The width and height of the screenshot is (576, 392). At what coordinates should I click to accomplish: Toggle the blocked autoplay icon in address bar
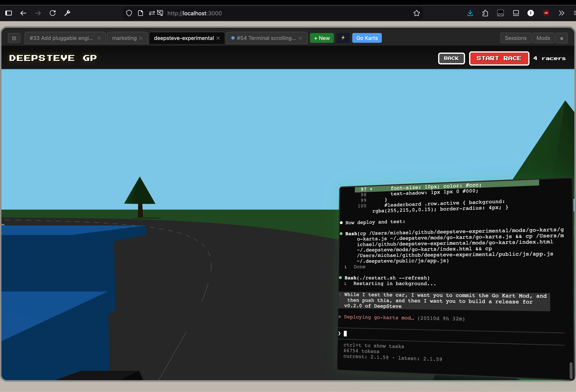tap(161, 13)
